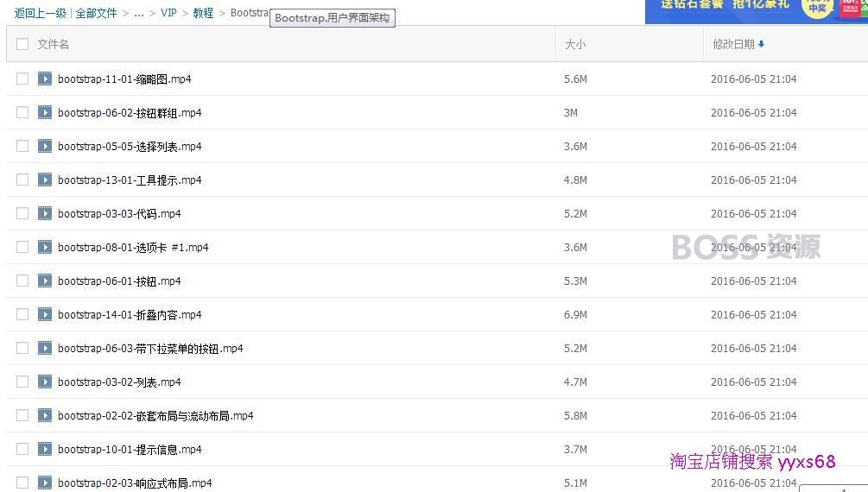
Task: Click the 5.8M size value
Action: pos(576,415)
